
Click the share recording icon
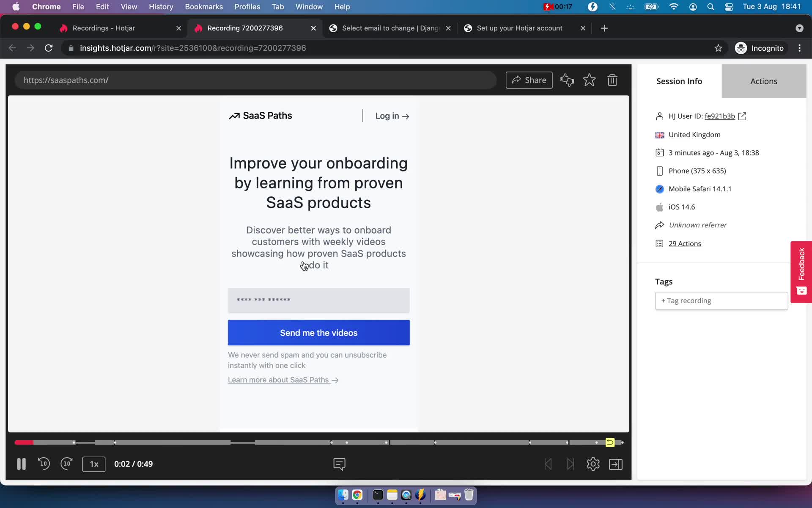click(x=529, y=80)
